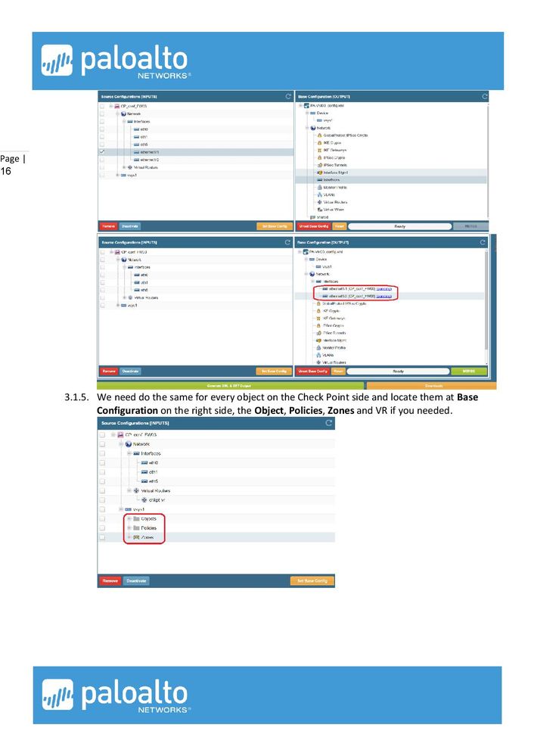The height and width of the screenshot is (756, 534).
Task: Click the Ready progress bar beside green MERGE
Action: (x=398, y=372)
